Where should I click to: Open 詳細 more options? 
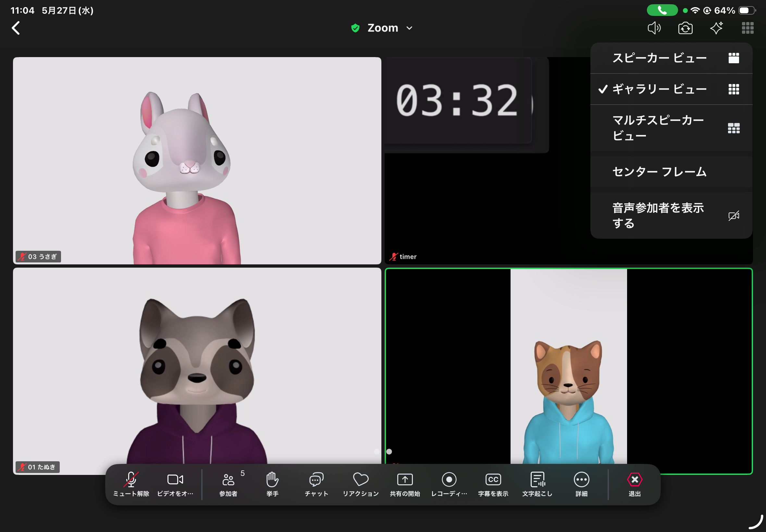[x=581, y=484]
